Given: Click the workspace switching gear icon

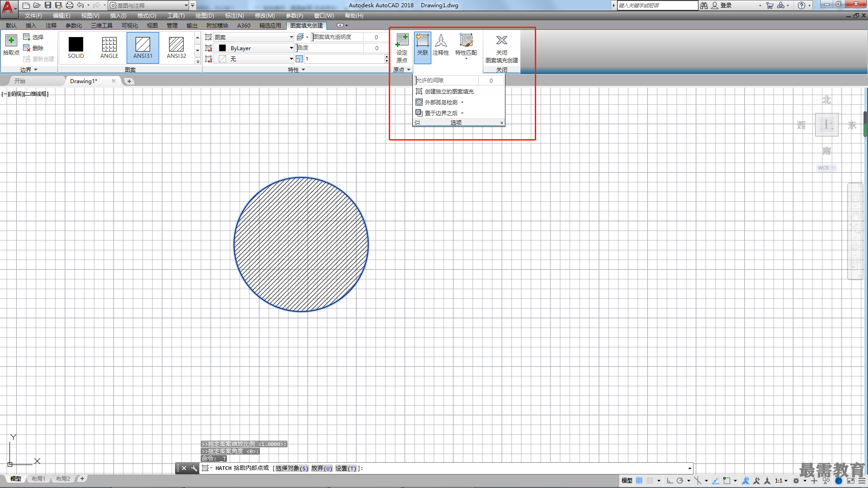Looking at the screenshot, I should tap(796, 481).
